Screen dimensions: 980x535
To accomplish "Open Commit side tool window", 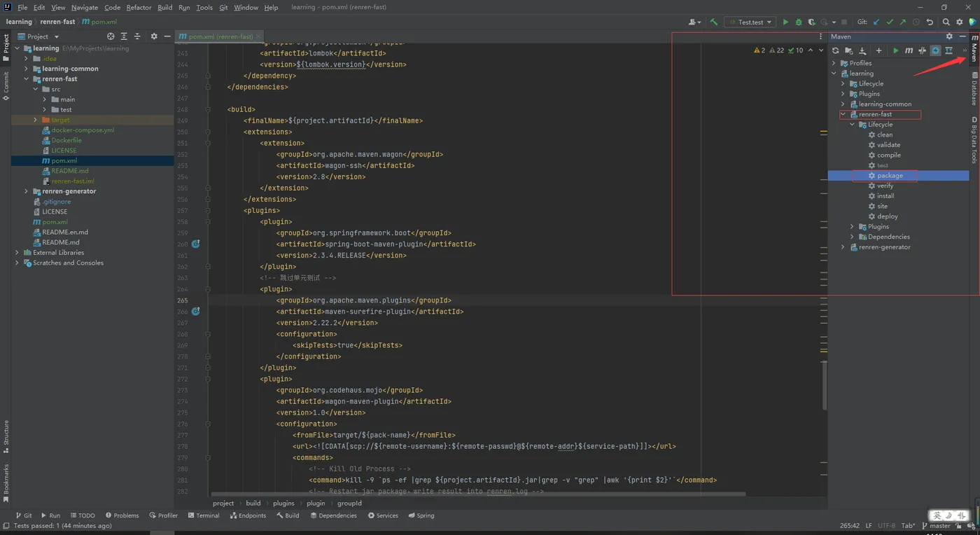I will pyautogui.click(x=6, y=88).
